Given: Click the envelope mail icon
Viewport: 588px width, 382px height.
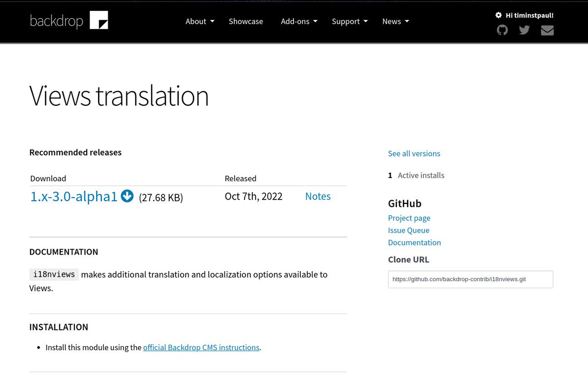Looking at the screenshot, I should point(547,30).
